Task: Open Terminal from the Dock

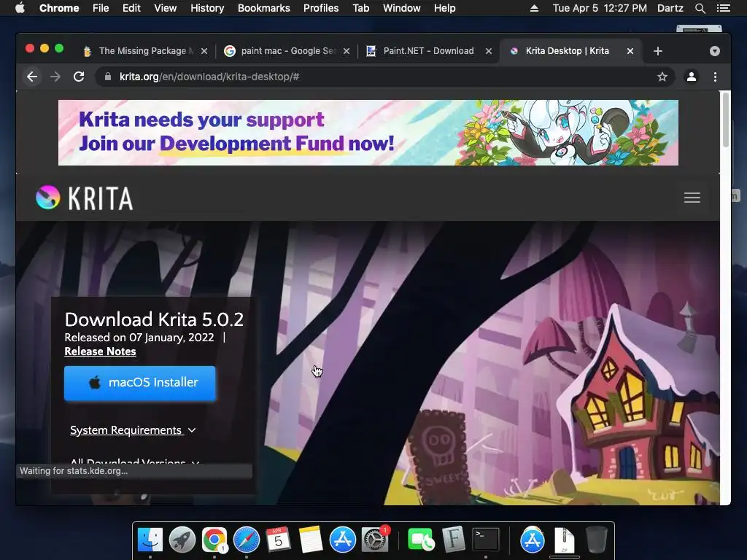Action: (x=485, y=540)
